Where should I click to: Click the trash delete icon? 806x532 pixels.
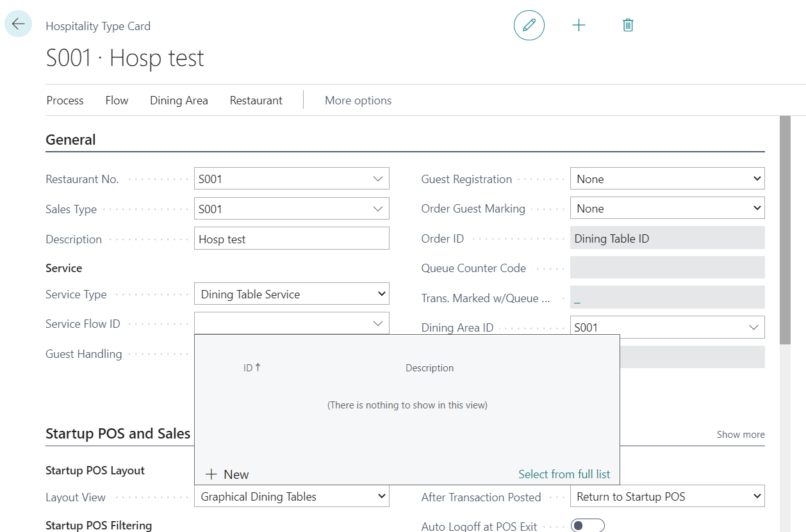[628, 25]
